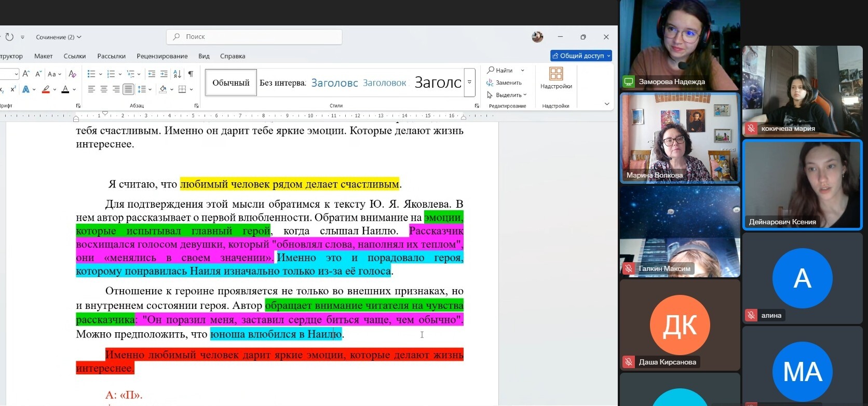Increase font size with the A-up icon
Screen dimensions: 868x406
coord(26,74)
